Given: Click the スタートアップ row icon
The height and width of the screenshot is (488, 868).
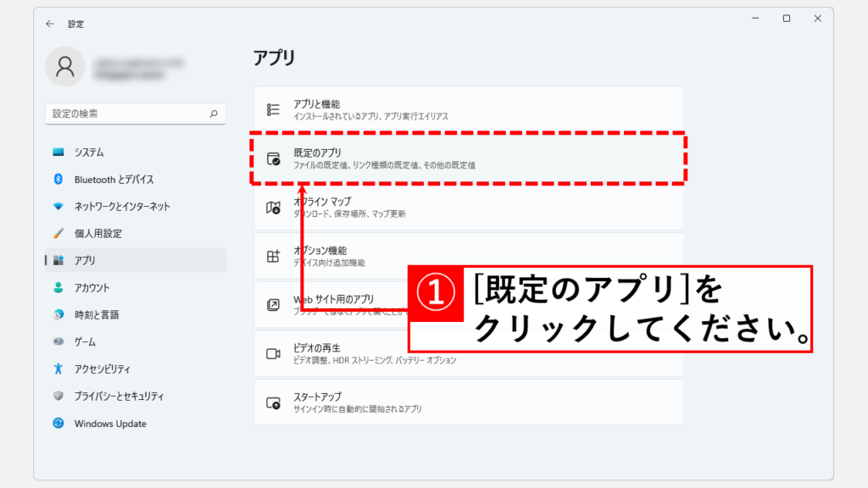Looking at the screenshot, I should coord(274,402).
